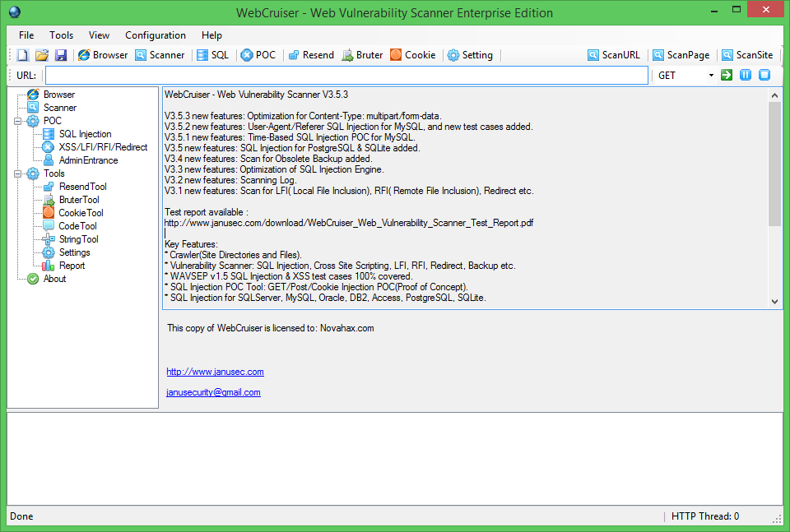Click the 'Key Features:' heading line

pyautogui.click(x=192, y=244)
